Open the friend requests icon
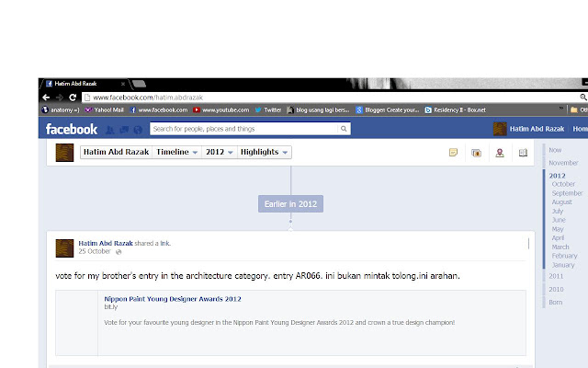This screenshot has height=368, width=588. (x=110, y=130)
